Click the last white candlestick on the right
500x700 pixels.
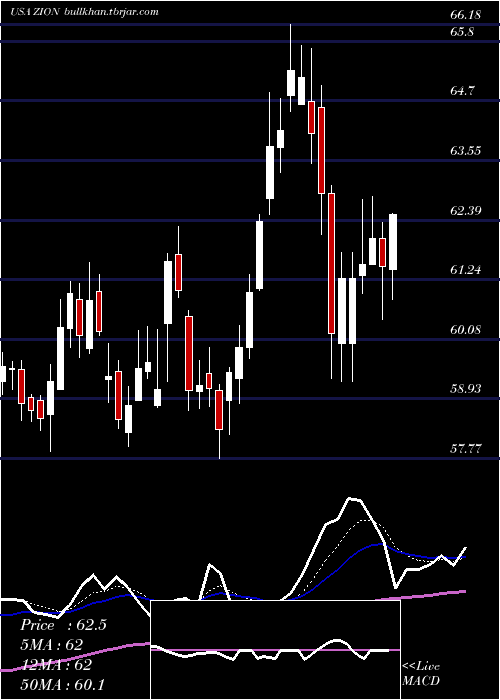[x=393, y=242]
